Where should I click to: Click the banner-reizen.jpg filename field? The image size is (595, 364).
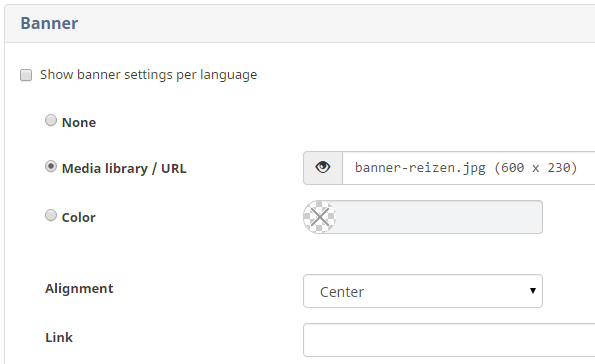[x=469, y=168]
